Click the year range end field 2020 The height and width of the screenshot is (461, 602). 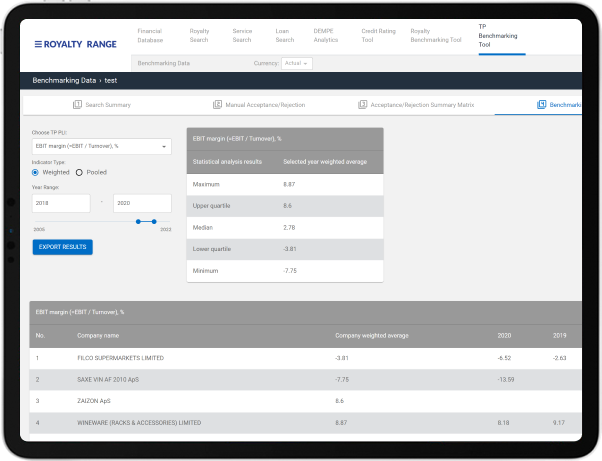pos(141,201)
